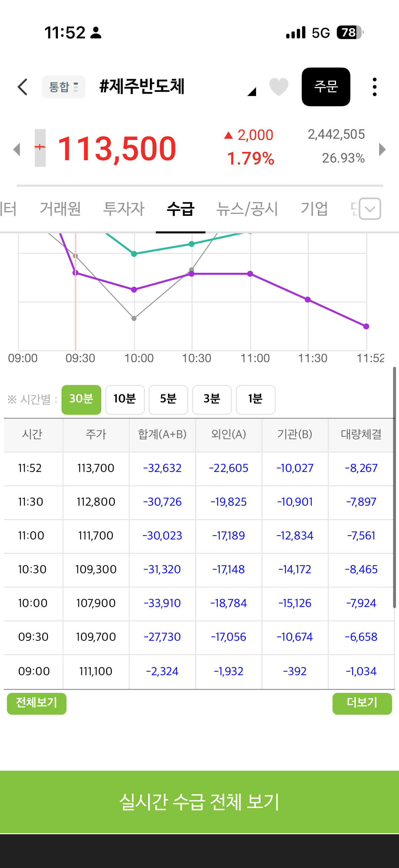Select the 10분 interval option
Viewport: 399px width, 868px height.
point(125,400)
